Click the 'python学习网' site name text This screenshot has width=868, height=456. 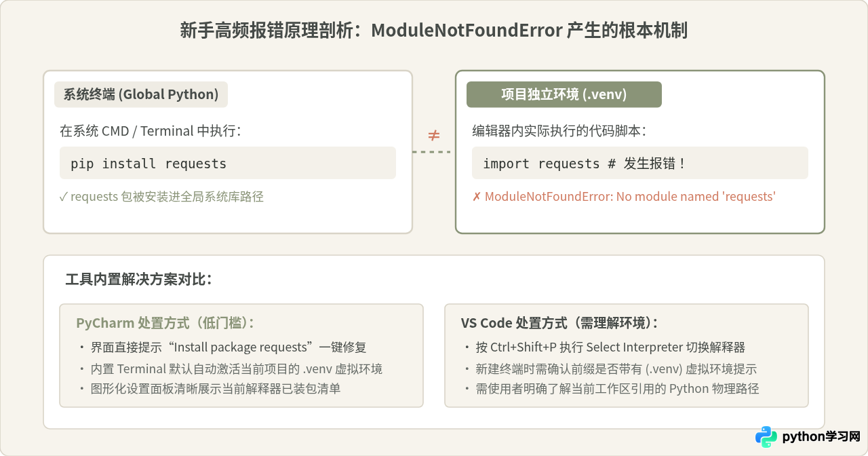pos(821,437)
